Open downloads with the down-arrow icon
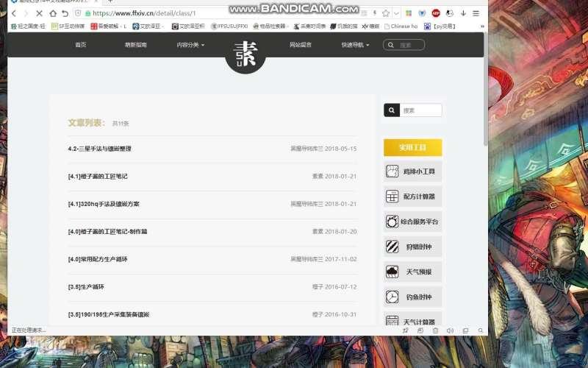 point(463,13)
